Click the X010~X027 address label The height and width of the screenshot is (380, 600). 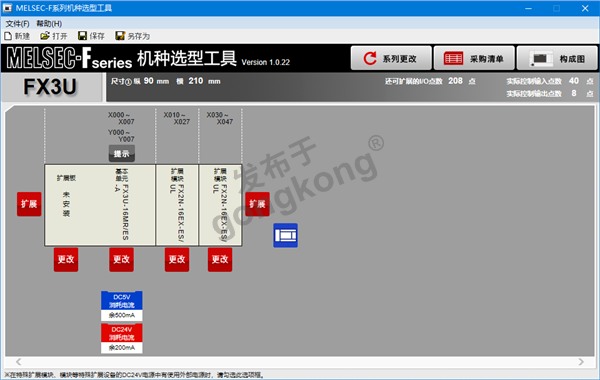tap(176, 118)
